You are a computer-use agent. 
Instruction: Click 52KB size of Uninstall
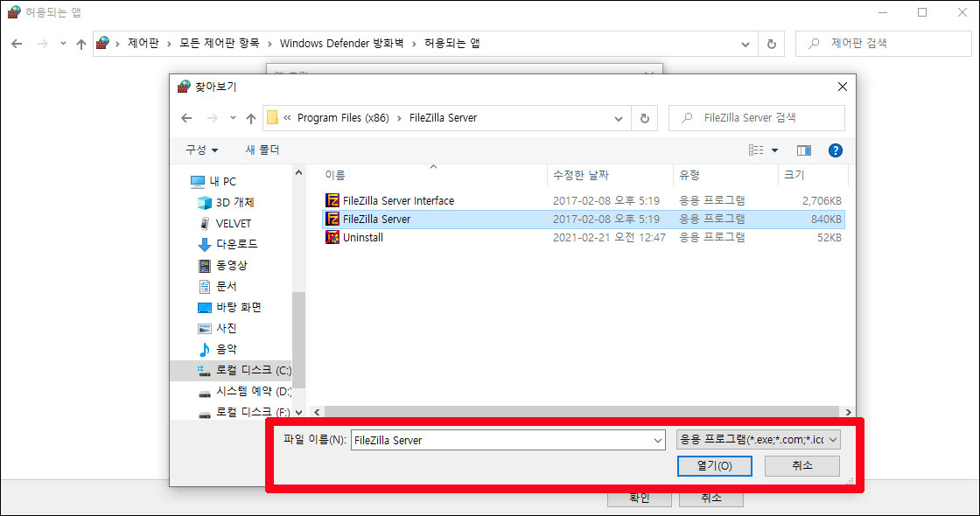coord(829,237)
